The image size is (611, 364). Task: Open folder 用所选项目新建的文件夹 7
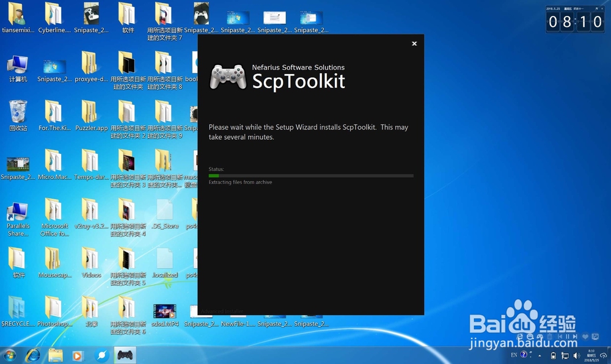[x=164, y=21]
